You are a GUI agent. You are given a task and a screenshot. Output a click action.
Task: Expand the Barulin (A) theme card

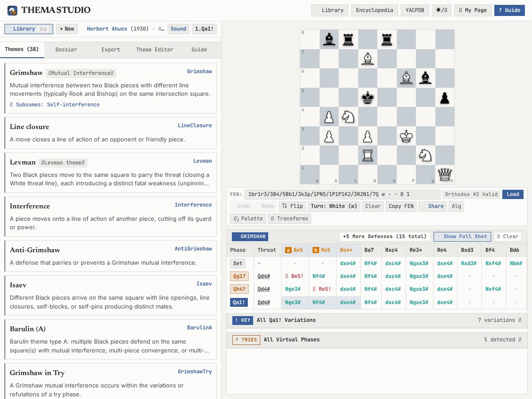(110, 339)
